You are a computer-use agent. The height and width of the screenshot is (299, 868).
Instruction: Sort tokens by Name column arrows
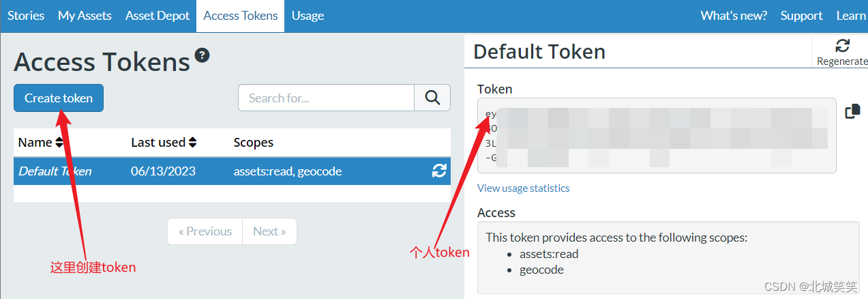click(59, 143)
